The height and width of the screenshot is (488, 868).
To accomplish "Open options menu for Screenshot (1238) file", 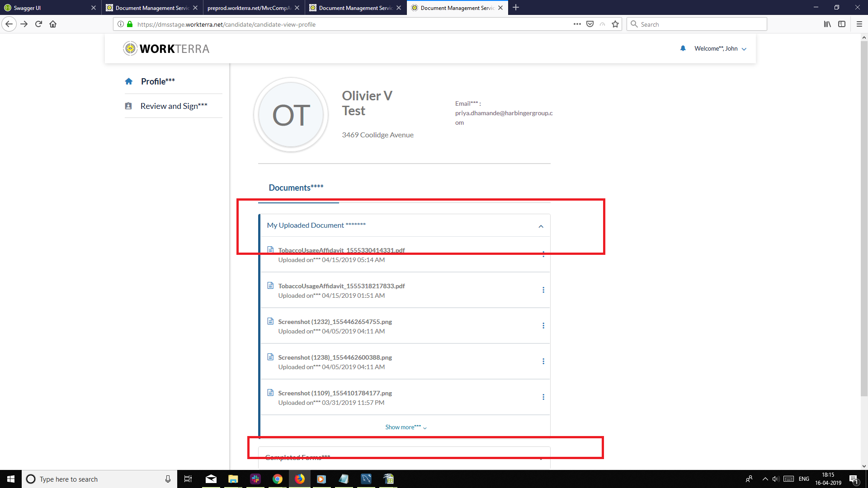I will (x=543, y=361).
